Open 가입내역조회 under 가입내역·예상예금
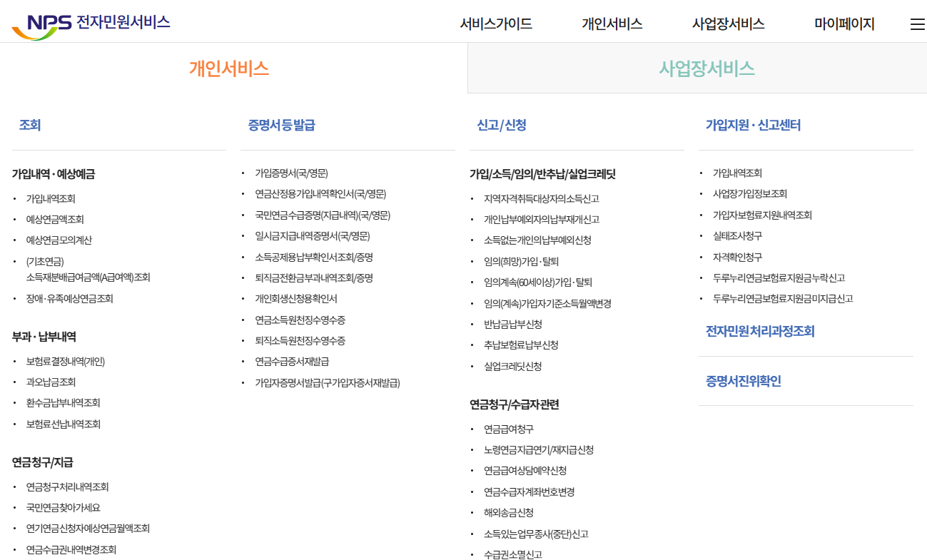Image resolution: width=927 pixels, height=560 pixels. coord(51,199)
